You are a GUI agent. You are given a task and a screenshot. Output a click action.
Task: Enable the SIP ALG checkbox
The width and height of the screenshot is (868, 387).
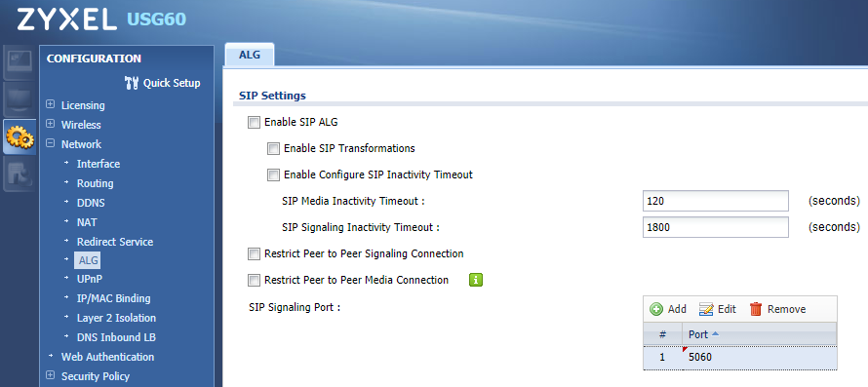(x=254, y=123)
